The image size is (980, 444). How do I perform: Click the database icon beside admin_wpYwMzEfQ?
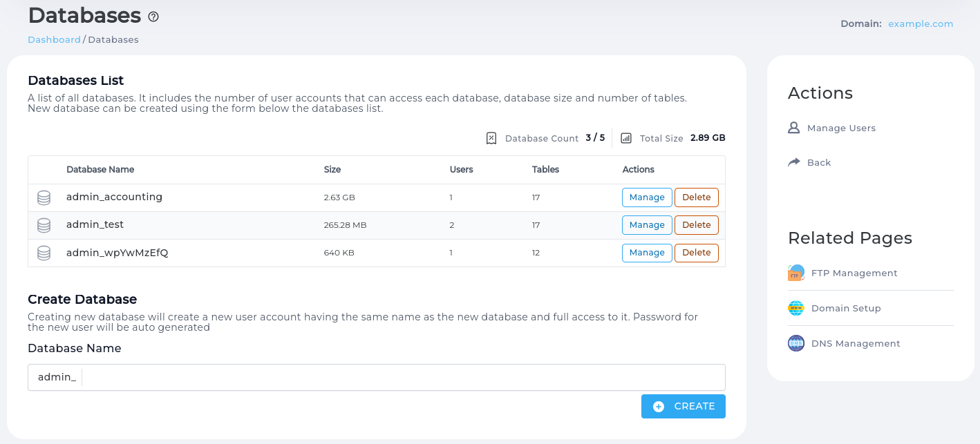coord(44,253)
